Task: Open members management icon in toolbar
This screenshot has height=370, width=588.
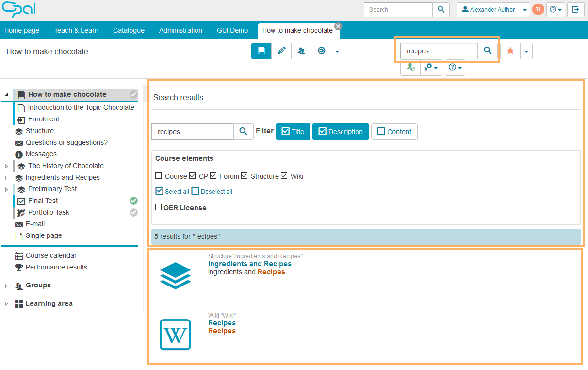Action: click(x=301, y=51)
